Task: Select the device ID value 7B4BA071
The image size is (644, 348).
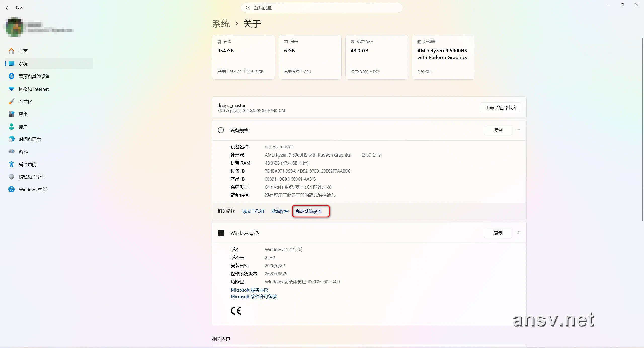Action: click(x=307, y=171)
